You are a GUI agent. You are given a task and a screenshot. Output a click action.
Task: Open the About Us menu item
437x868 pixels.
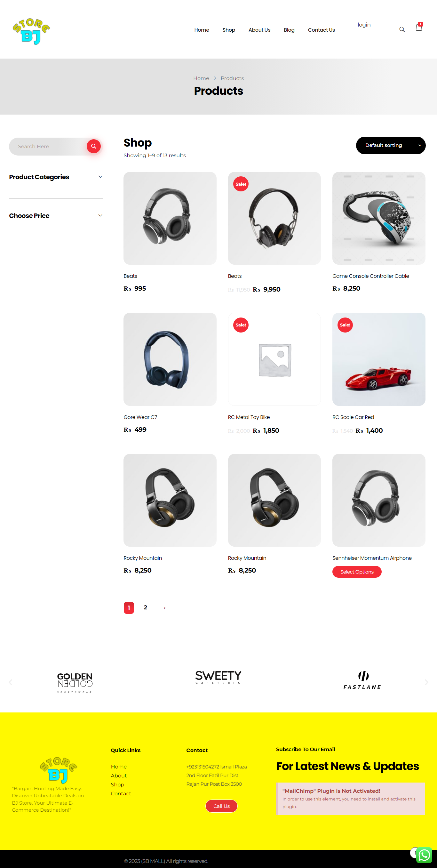tap(259, 30)
